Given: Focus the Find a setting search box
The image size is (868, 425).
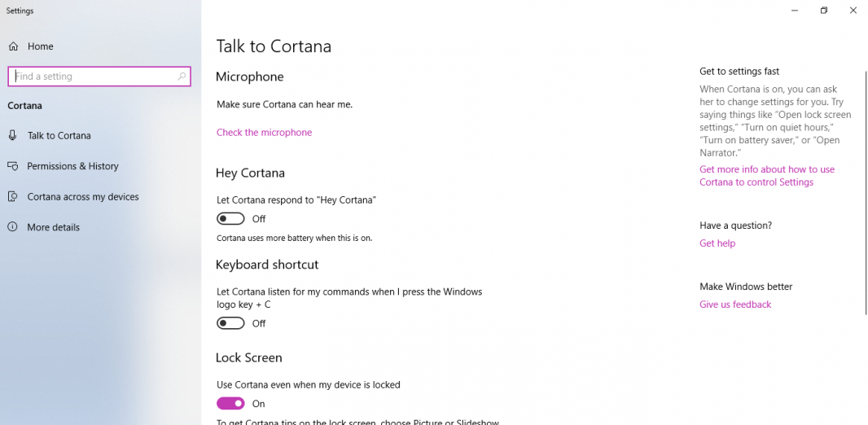Looking at the screenshot, I should [99, 77].
